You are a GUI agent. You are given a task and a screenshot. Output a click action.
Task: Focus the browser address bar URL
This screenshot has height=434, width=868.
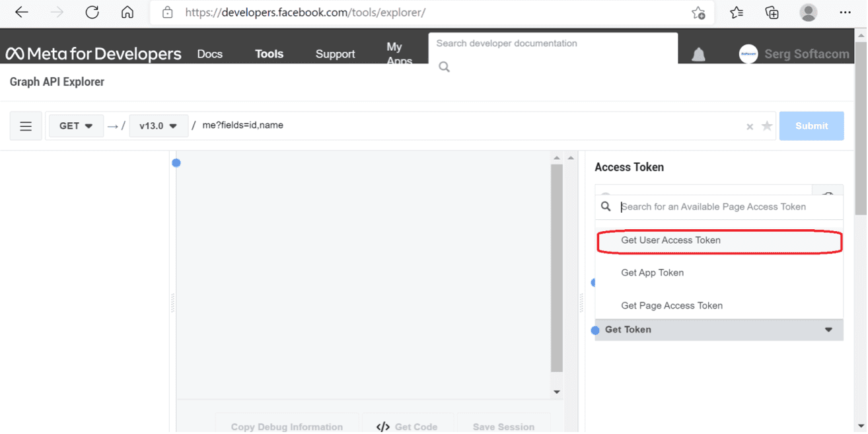[x=305, y=13]
